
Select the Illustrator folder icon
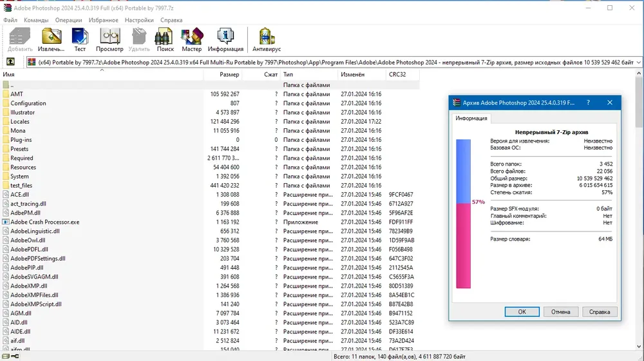[x=6, y=112]
